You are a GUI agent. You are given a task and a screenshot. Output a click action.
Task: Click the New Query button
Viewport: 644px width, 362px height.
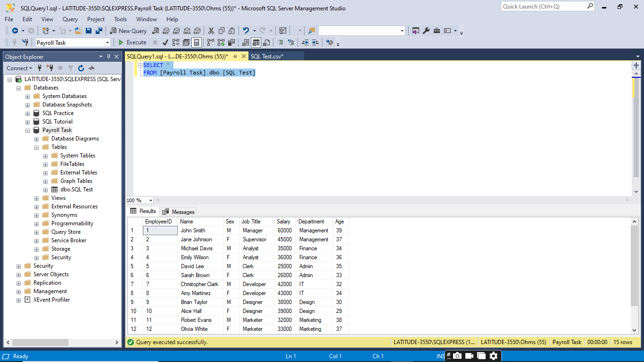tap(129, 31)
